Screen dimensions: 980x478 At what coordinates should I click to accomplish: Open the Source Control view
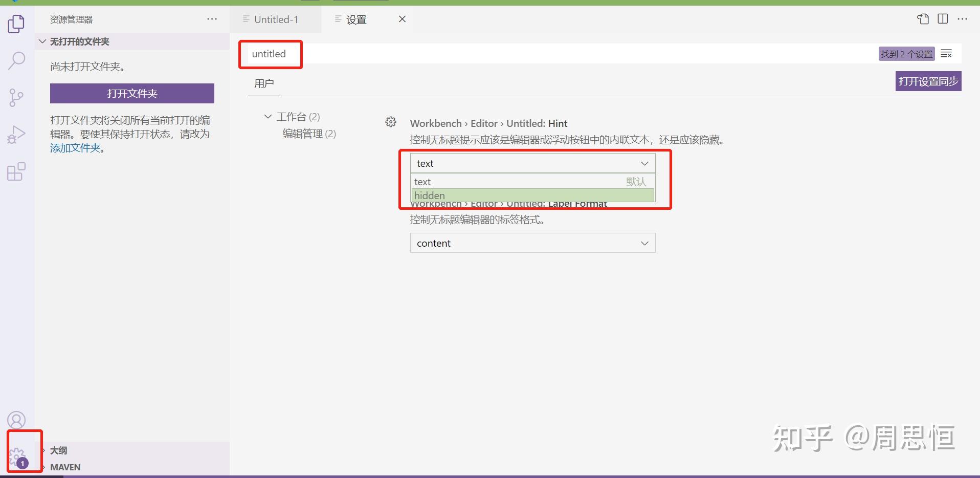tap(16, 97)
